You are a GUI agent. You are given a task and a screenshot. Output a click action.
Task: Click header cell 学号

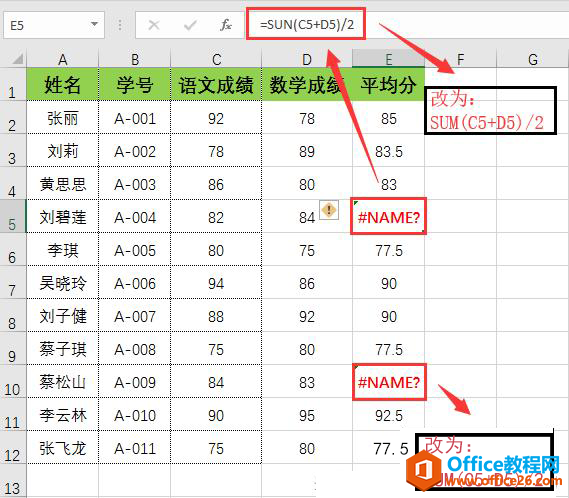(135, 85)
